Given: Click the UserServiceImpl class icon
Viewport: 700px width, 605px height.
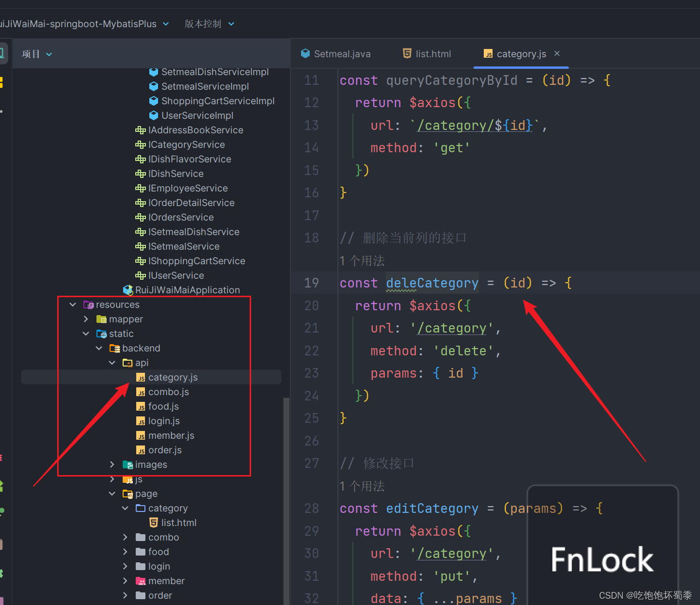Looking at the screenshot, I should point(154,115).
